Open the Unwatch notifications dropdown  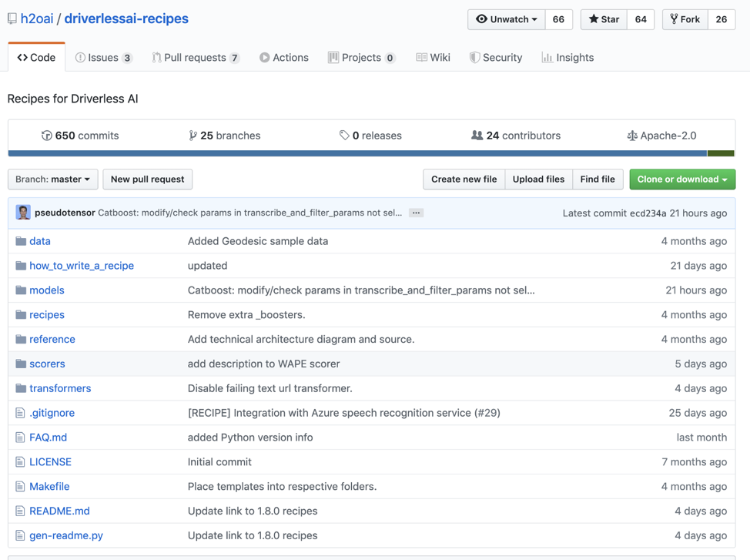point(507,19)
